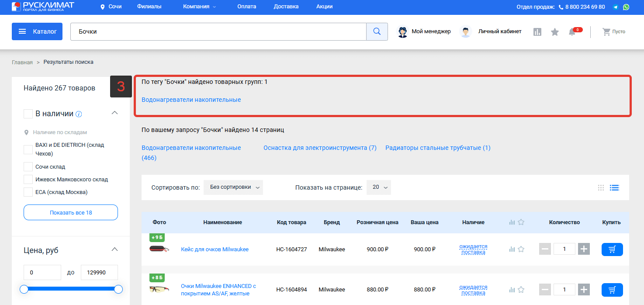
Task: Expand the Компания menu dropdown
Action: click(x=200, y=7)
